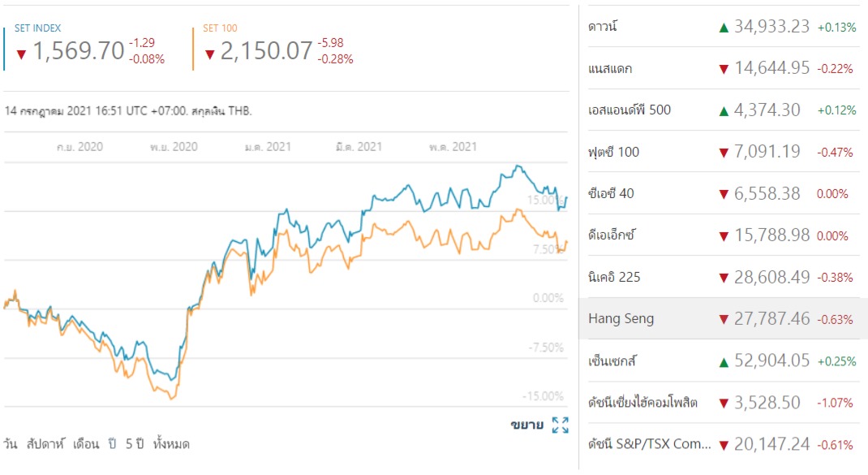The height and width of the screenshot is (475, 868).
Task: Click the expand chart fullscreen icon
Action: tap(560, 425)
